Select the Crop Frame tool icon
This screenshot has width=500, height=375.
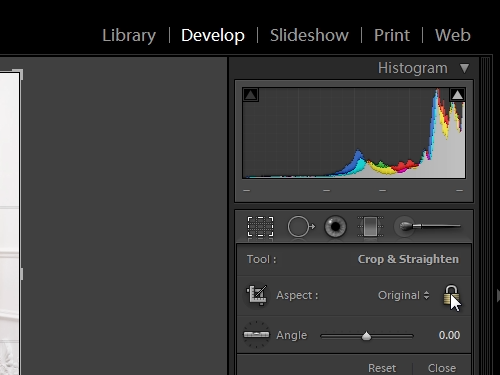click(256, 295)
